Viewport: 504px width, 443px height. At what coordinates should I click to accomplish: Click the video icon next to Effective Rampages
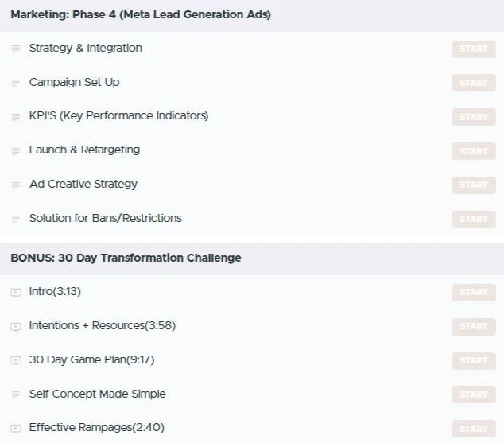pos(15,429)
